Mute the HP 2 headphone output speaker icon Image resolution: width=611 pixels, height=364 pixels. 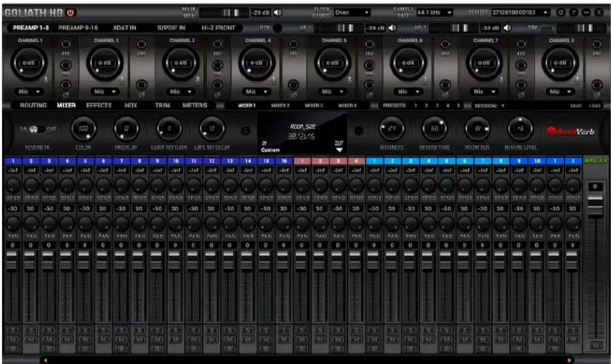coord(507,28)
